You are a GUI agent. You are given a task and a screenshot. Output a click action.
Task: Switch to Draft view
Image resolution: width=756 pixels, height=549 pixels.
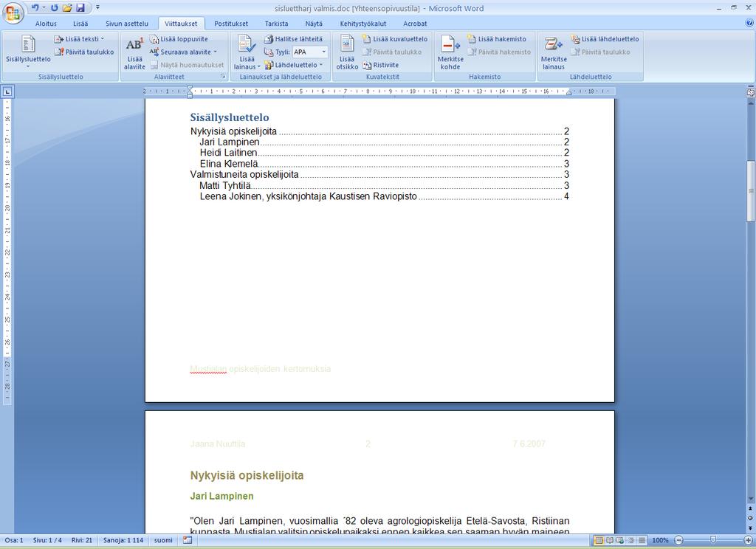pyautogui.click(x=642, y=540)
